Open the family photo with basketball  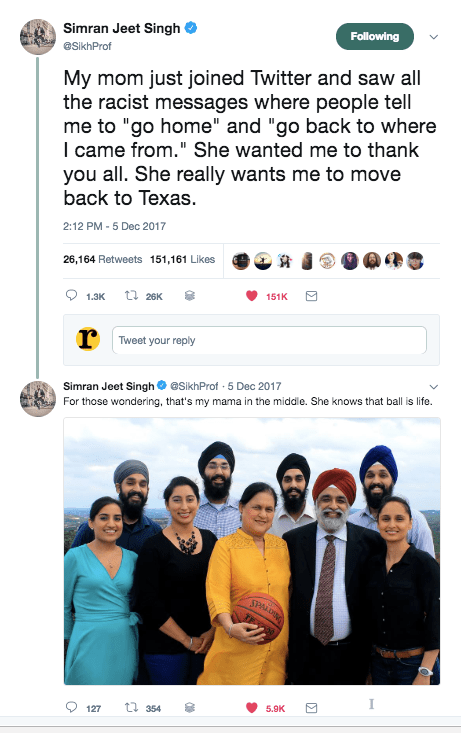pyautogui.click(x=252, y=551)
